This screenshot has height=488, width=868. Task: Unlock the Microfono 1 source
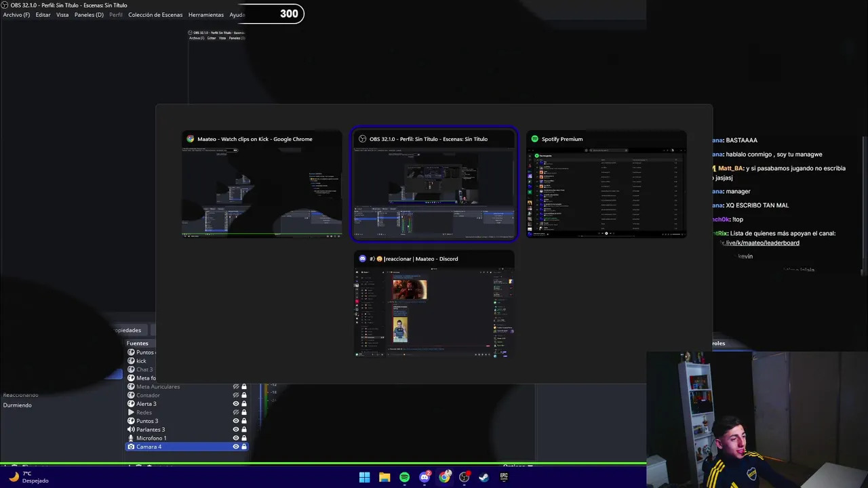coord(244,438)
